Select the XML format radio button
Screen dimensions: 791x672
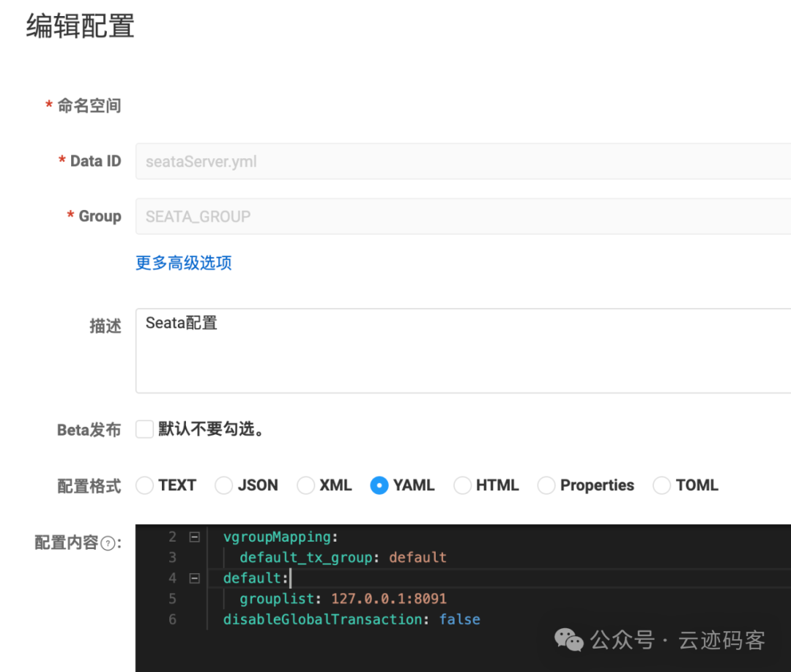[x=305, y=485]
